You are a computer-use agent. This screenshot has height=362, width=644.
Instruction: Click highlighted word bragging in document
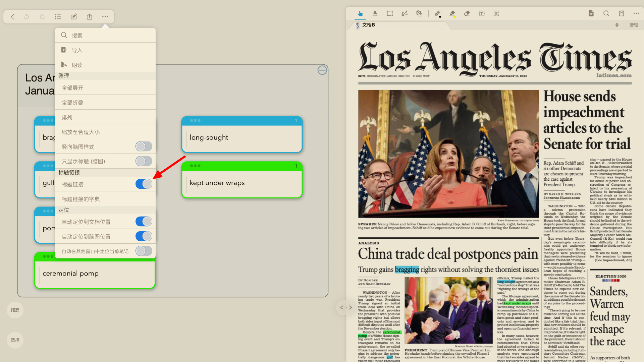coord(407,269)
